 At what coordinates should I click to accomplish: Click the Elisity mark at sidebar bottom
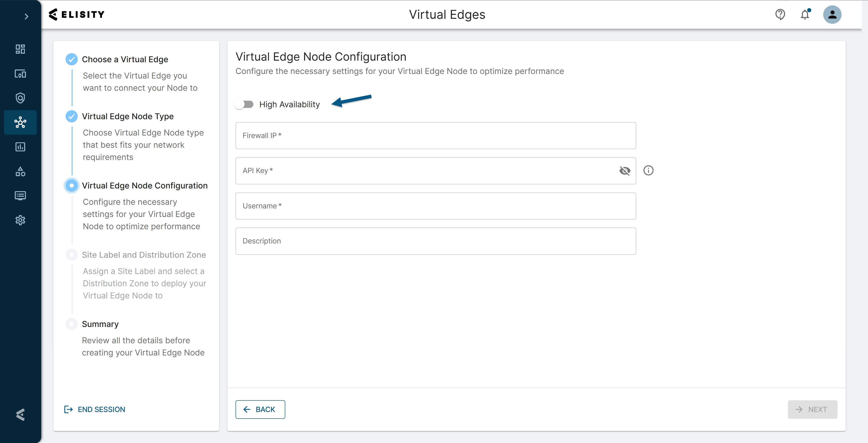pos(20,414)
